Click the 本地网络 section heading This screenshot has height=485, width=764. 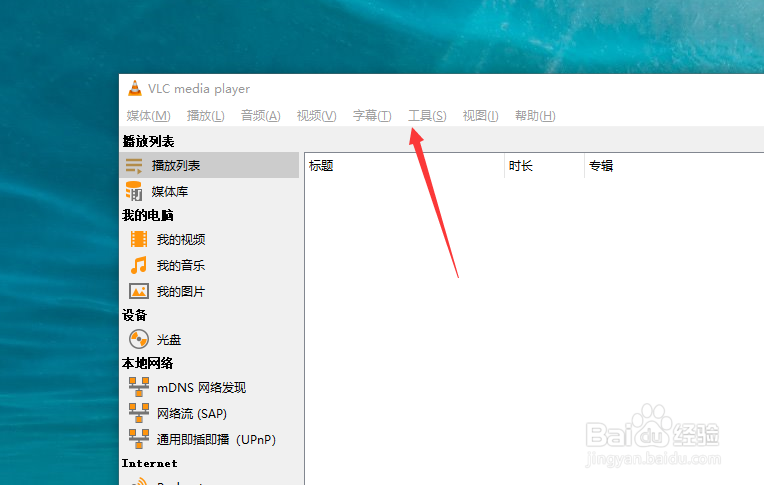pyautogui.click(x=148, y=363)
